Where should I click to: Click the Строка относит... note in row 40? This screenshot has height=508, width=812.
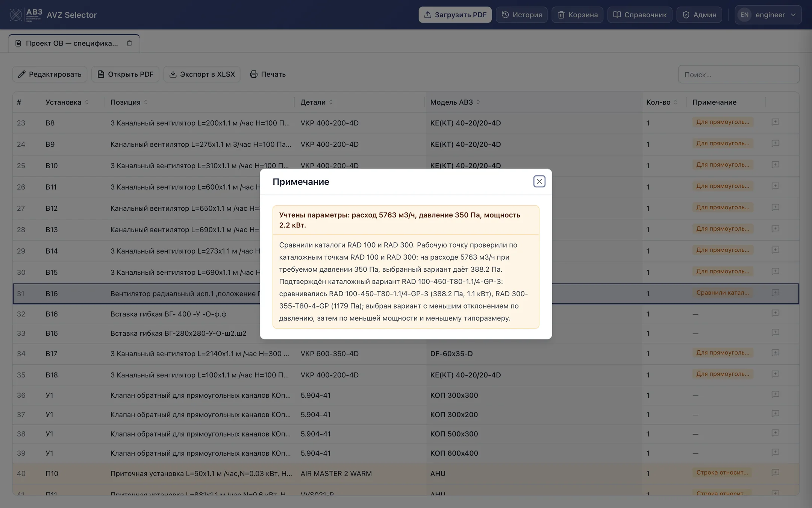(x=722, y=473)
